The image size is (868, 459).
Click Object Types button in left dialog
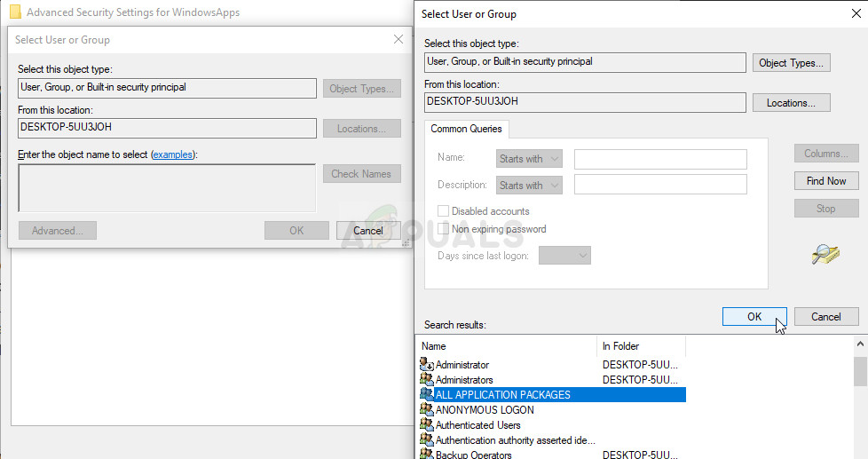(362, 89)
